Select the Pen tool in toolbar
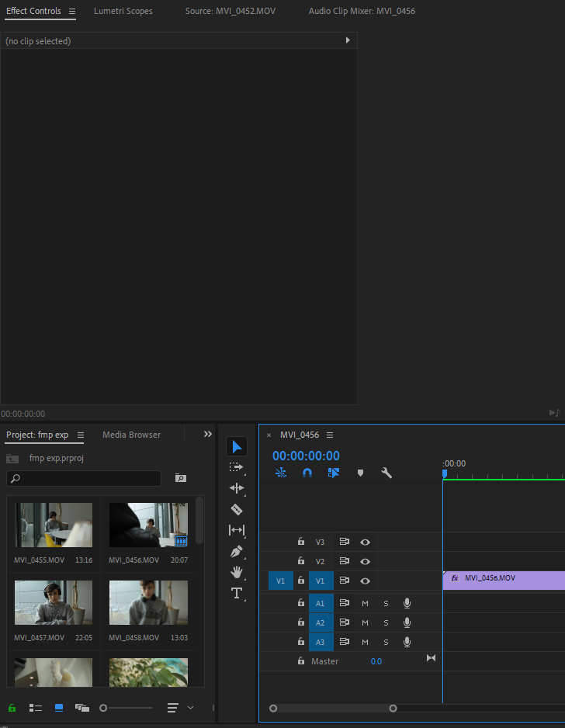Image resolution: width=565 pixels, height=728 pixels. click(237, 552)
